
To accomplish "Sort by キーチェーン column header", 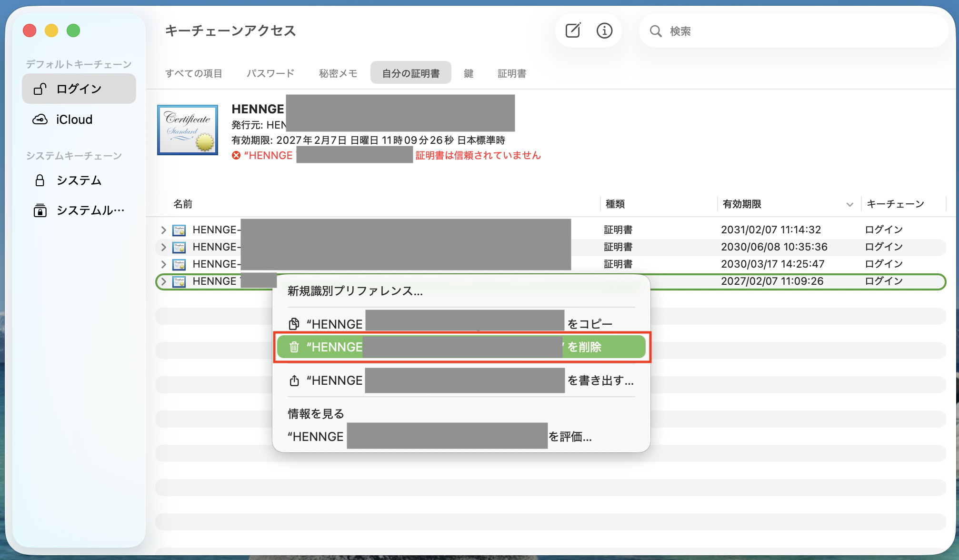I will click(x=895, y=204).
